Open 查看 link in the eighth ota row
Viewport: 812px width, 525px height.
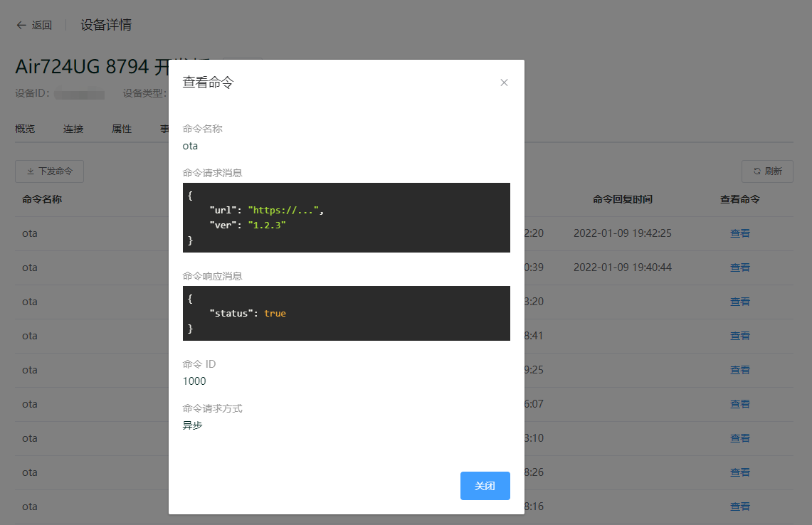[x=739, y=472]
